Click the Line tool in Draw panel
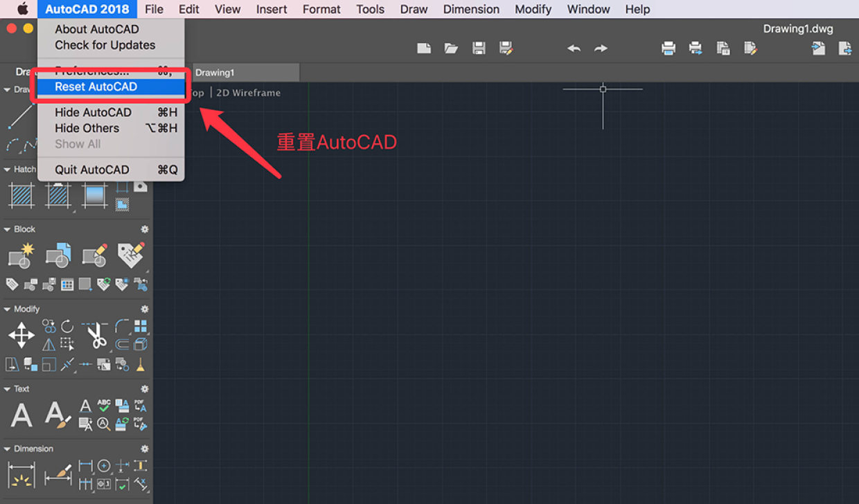The width and height of the screenshot is (859, 504). point(21,116)
